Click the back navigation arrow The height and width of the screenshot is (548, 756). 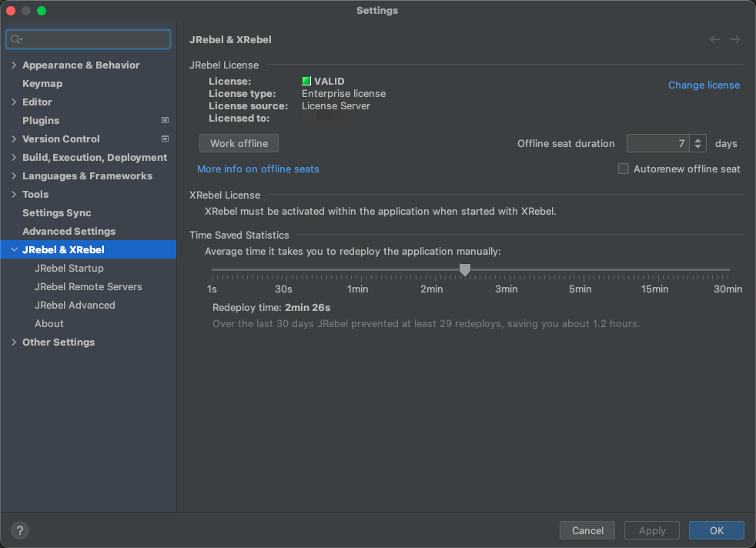pyautogui.click(x=714, y=39)
